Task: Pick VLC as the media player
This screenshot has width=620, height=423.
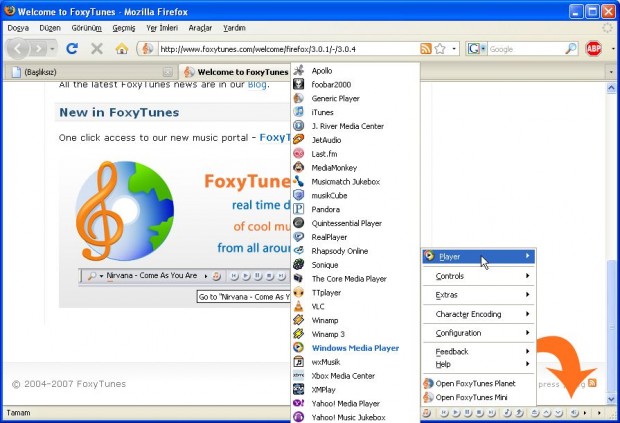Action: pyautogui.click(x=355, y=306)
